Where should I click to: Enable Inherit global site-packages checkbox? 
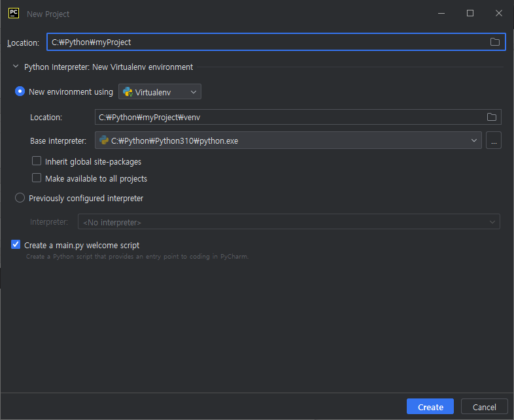tap(37, 161)
